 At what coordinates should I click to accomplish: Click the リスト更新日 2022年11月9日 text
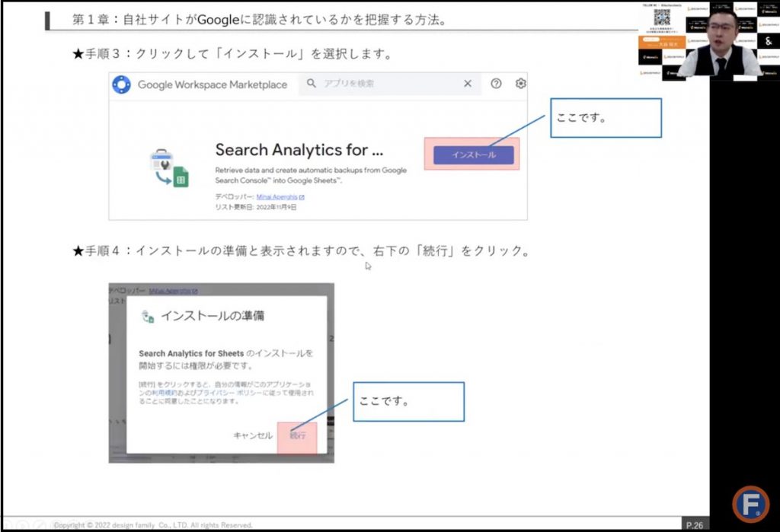256,207
